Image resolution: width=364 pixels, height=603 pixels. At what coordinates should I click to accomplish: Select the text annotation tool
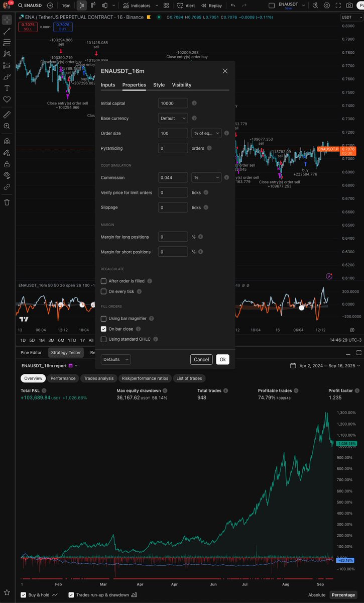7,88
